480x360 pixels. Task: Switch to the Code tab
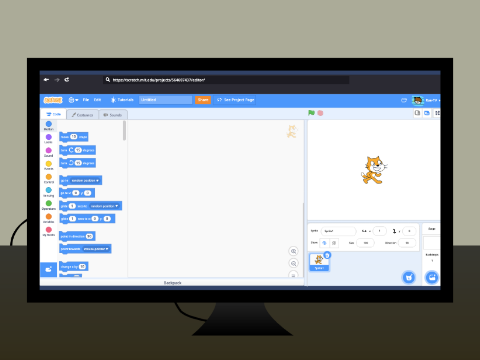click(x=54, y=114)
